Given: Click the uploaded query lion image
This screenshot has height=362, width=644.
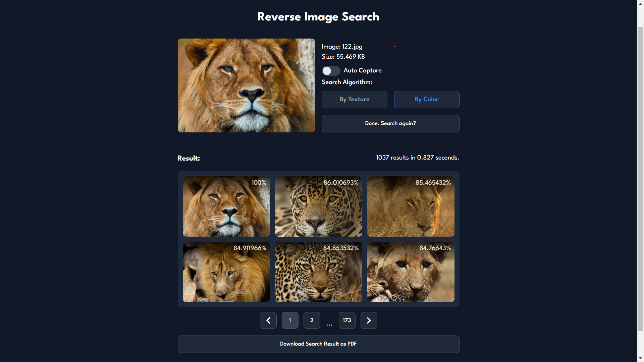Looking at the screenshot, I should 246,85.
